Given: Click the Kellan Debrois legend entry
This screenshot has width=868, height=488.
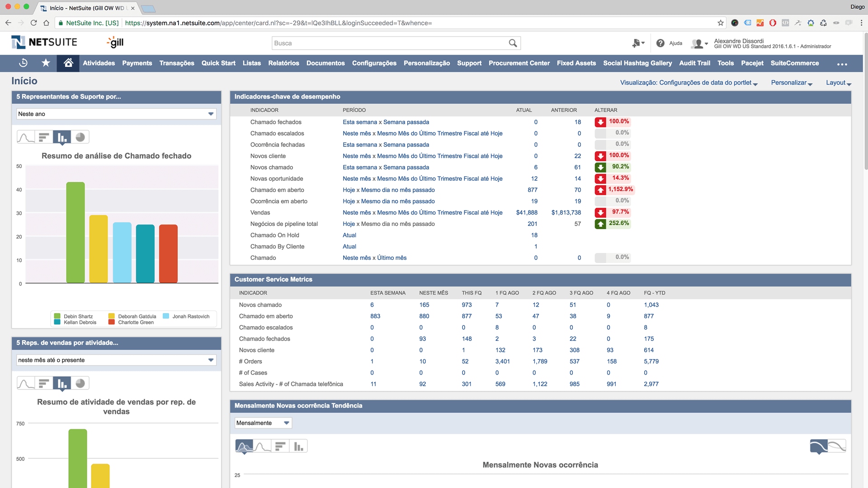Looking at the screenshot, I should click(x=75, y=322).
